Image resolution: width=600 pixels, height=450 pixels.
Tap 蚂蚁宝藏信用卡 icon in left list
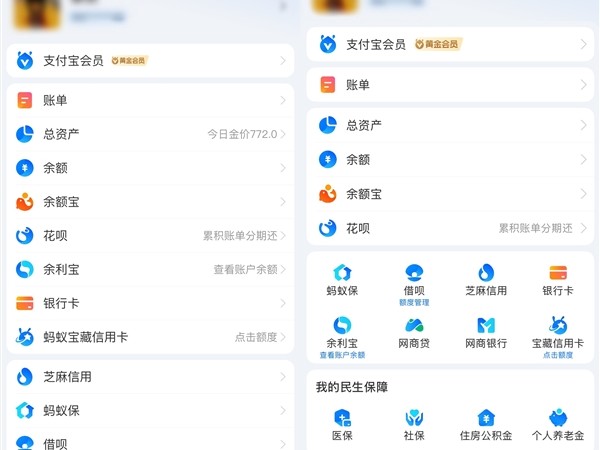(x=25, y=337)
